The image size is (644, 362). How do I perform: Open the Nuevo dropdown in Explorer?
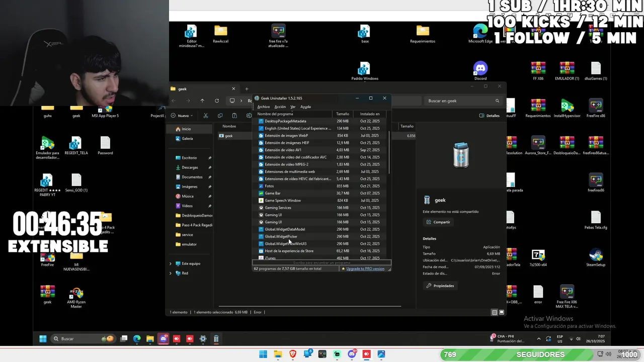point(182,116)
